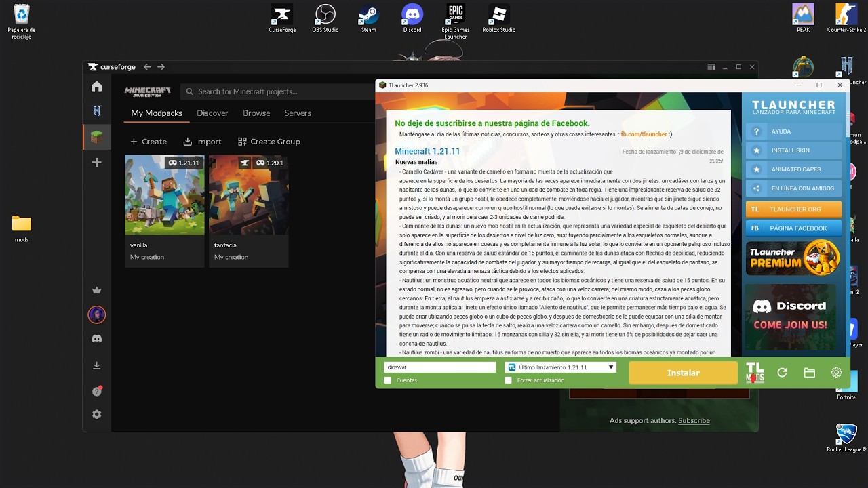Open the TLauncher settings gear icon
The image size is (868, 488).
click(836, 373)
